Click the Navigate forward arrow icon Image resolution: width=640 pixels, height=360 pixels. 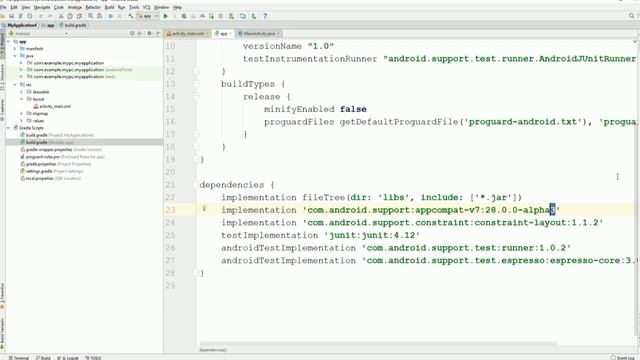tap(120, 16)
